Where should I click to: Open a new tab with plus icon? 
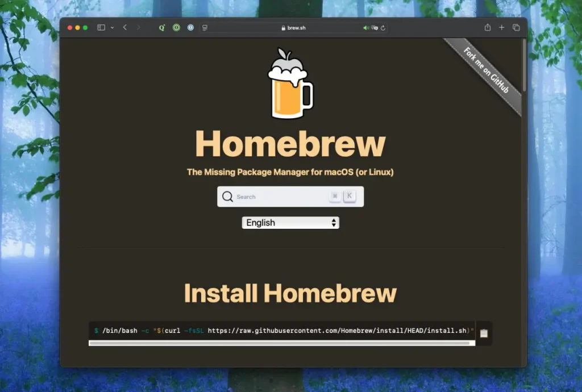click(501, 27)
